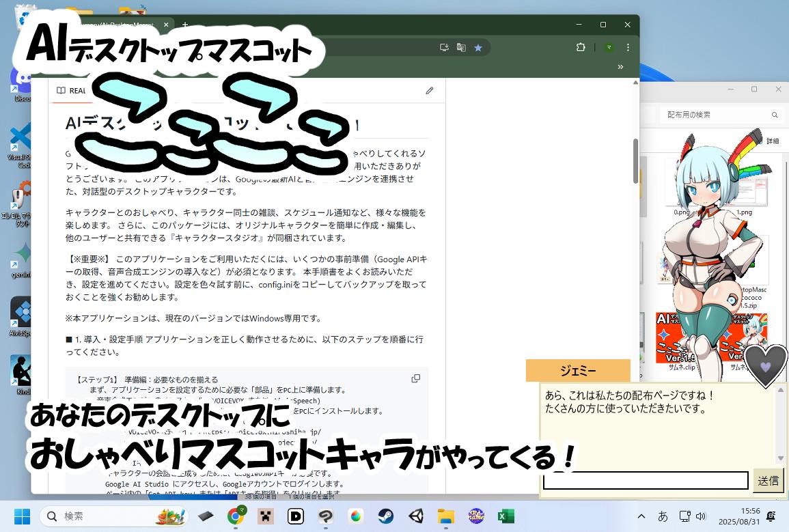Open the Google Translate page icon
The height and width of the screenshot is (532, 789).
pyautogui.click(x=461, y=47)
